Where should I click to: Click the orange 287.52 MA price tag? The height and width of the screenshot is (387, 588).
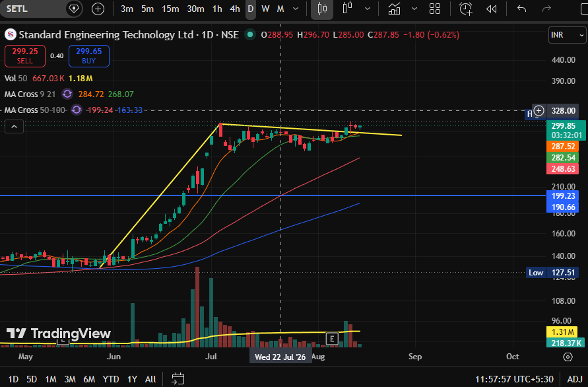point(563,147)
